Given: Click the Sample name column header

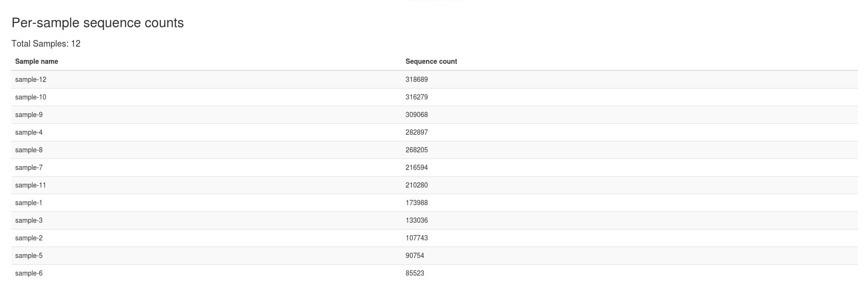Looking at the screenshot, I should (37, 61).
